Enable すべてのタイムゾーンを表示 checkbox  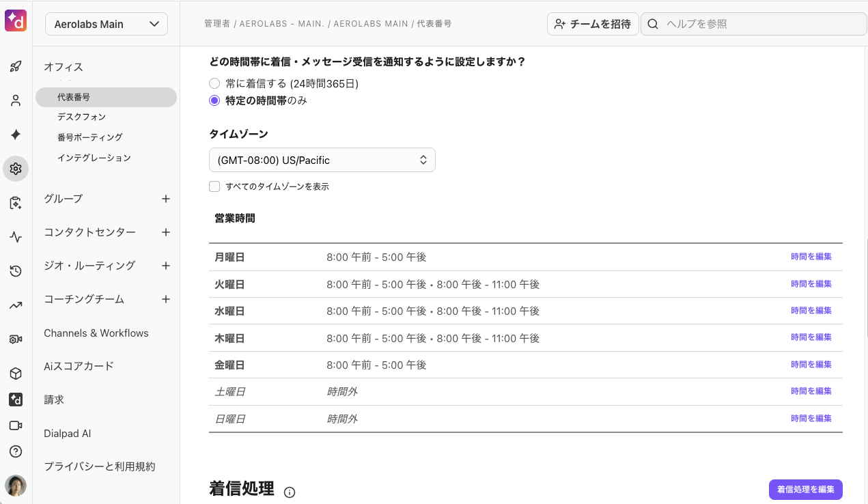[214, 186]
